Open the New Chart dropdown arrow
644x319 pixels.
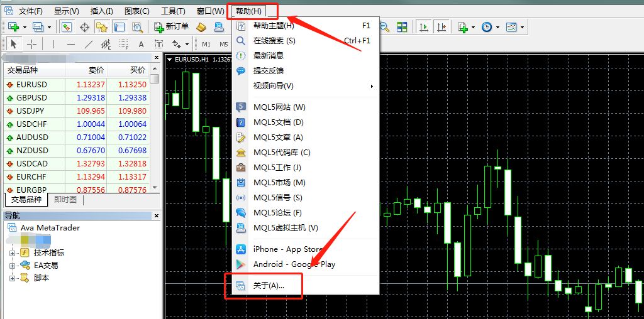click(25, 27)
